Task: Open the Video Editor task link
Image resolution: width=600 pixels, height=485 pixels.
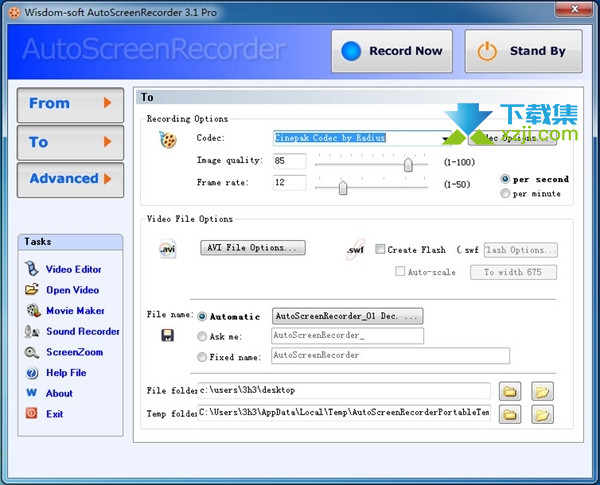Action: point(74,269)
